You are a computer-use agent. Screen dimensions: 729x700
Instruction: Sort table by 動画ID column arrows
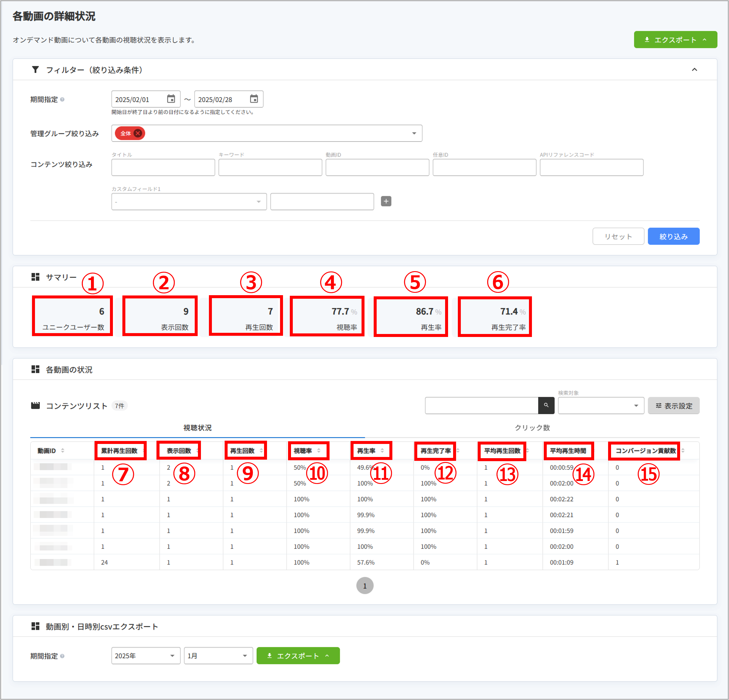(63, 450)
